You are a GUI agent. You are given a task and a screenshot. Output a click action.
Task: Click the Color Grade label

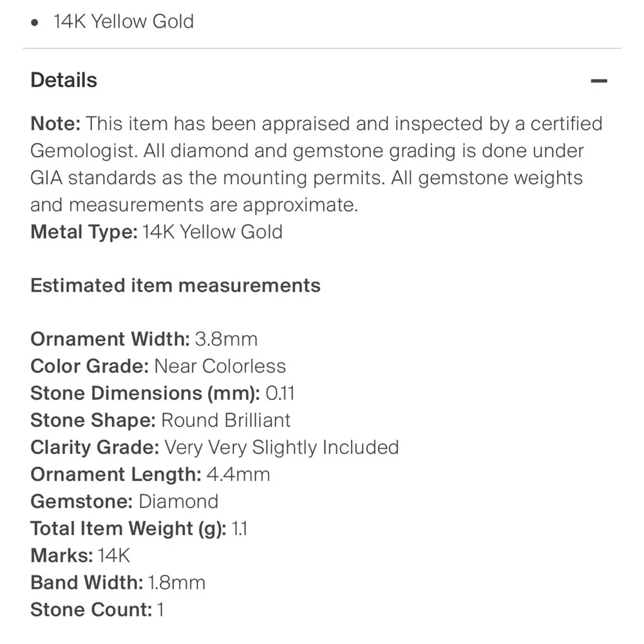tap(90, 366)
